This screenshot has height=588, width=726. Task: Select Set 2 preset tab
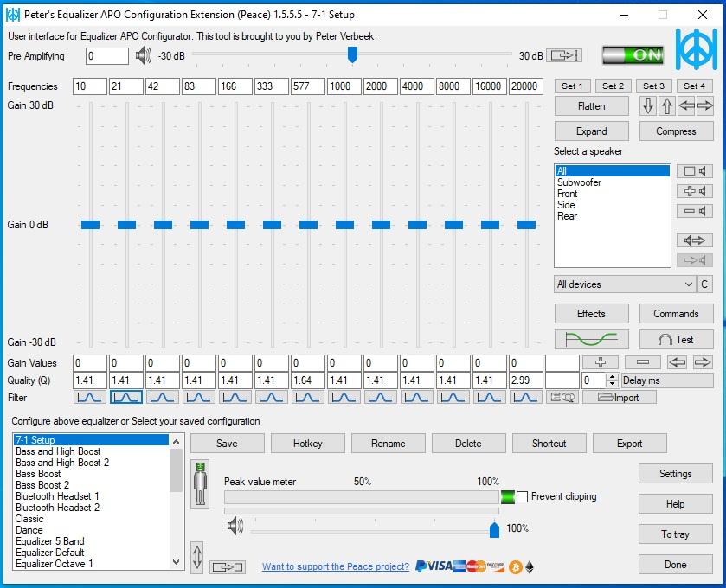coord(613,86)
